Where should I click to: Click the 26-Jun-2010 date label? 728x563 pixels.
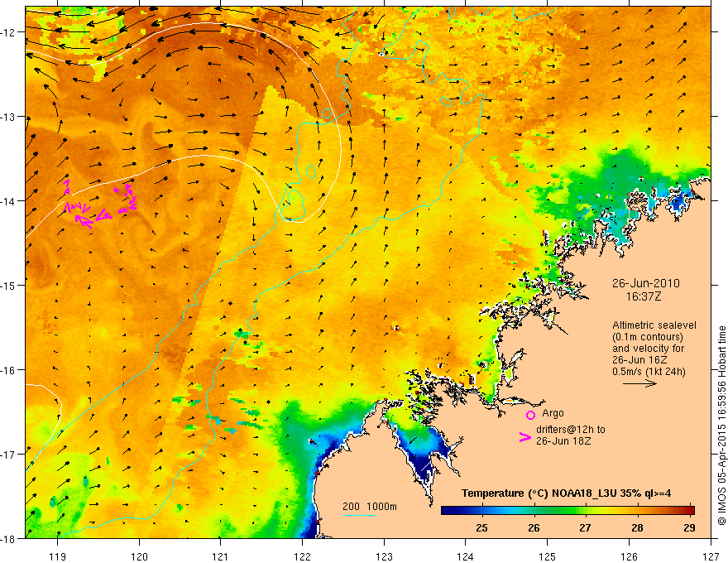646,283
